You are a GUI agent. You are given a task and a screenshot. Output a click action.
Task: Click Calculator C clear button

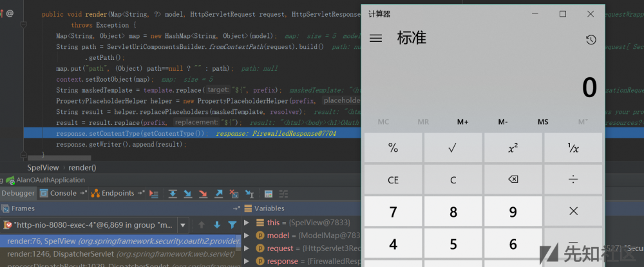tap(453, 180)
